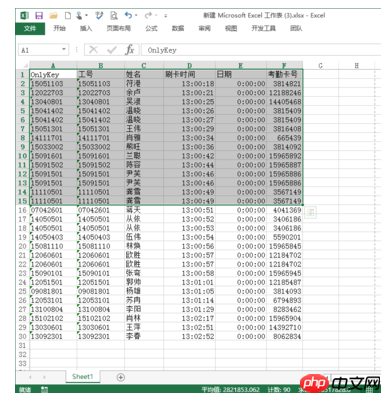Click the print preview magnifier icon
This screenshot has height=393, width=381.
click(114, 16)
